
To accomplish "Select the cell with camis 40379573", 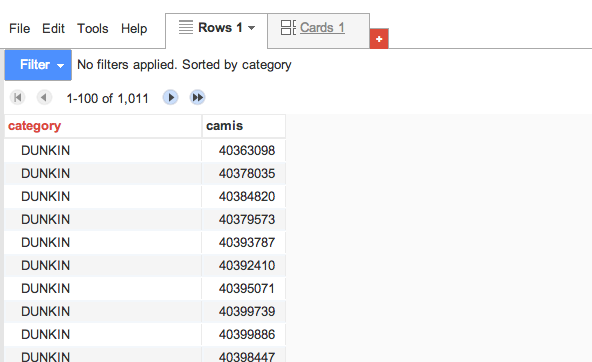I will pos(244,219).
